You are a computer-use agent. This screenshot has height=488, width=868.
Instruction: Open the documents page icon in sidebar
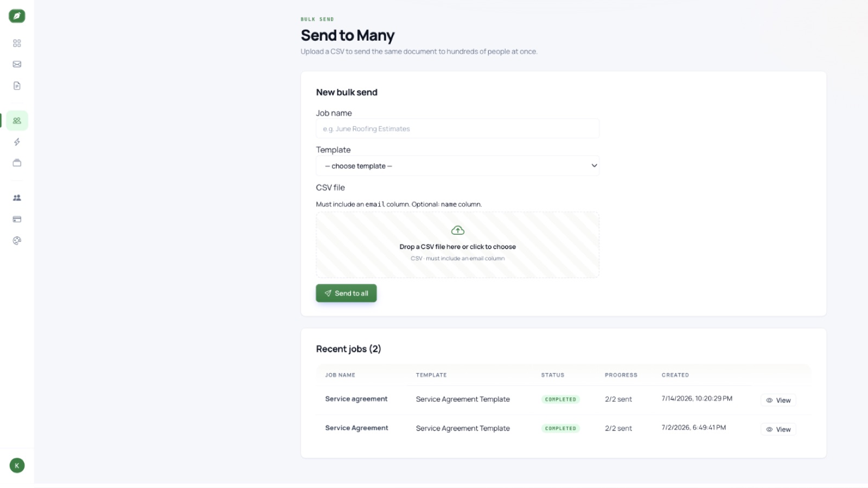coord(17,86)
